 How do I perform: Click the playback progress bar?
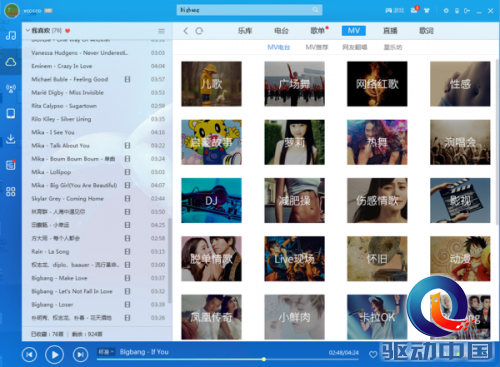tap(228, 359)
